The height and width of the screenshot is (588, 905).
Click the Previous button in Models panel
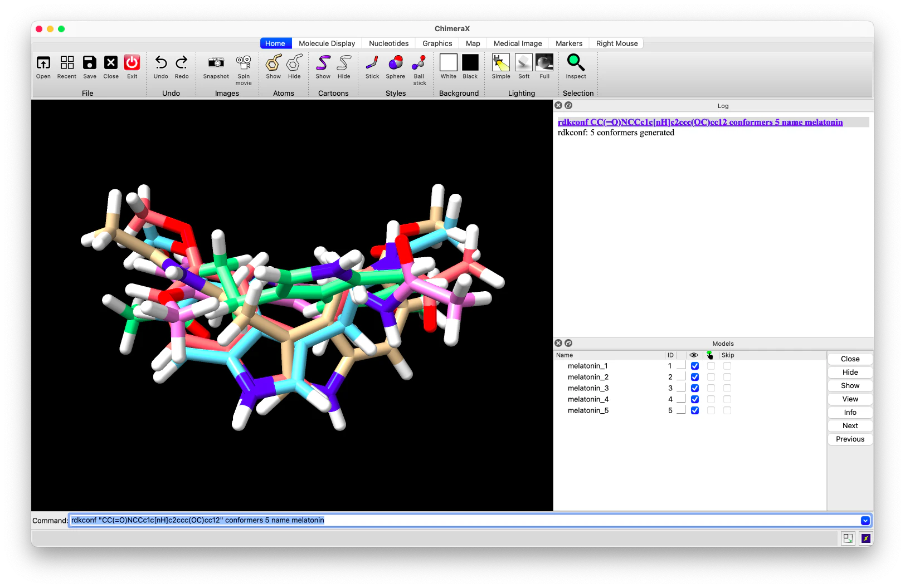[x=850, y=439]
